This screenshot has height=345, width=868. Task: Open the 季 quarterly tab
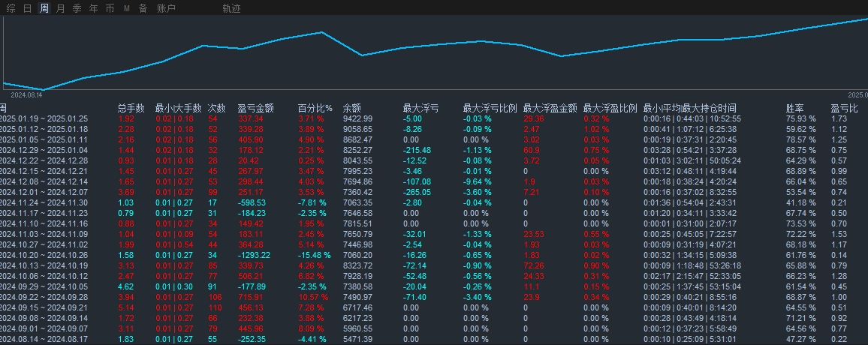77,8
